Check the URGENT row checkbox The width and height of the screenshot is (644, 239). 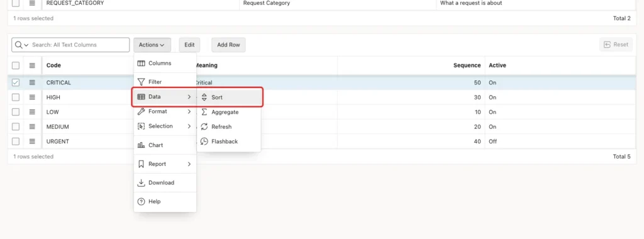pyautogui.click(x=16, y=142)
